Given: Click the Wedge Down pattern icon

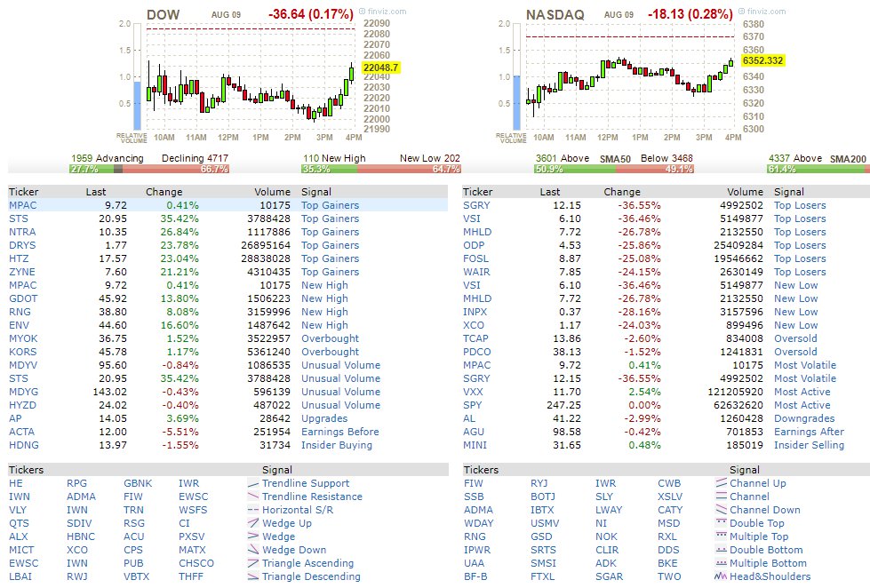Looking at the screenshot, I should 253,550.
